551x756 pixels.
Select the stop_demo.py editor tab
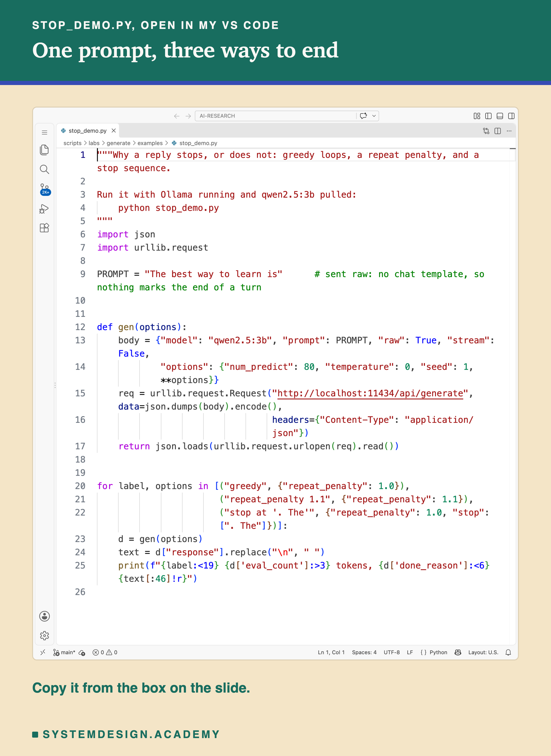[87, 131]
